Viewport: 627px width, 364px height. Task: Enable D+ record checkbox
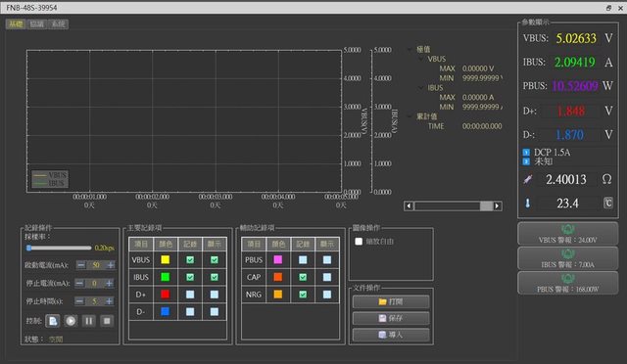pos(190,295)
